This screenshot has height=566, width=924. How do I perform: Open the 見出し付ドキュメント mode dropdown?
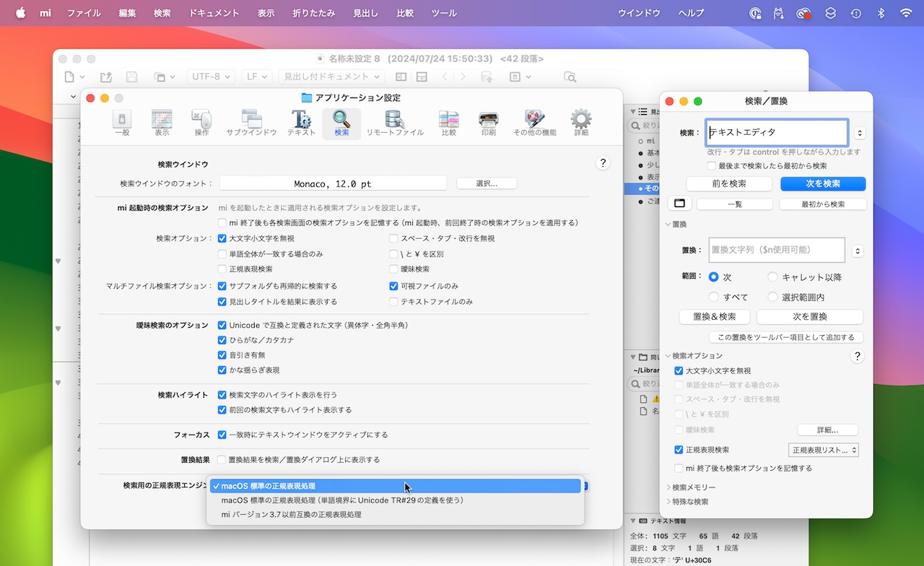click(333, 77)
